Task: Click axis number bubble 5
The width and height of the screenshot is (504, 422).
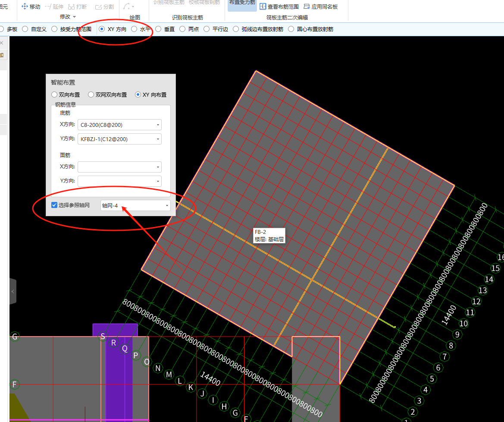Action: click(x=432, y=378)
